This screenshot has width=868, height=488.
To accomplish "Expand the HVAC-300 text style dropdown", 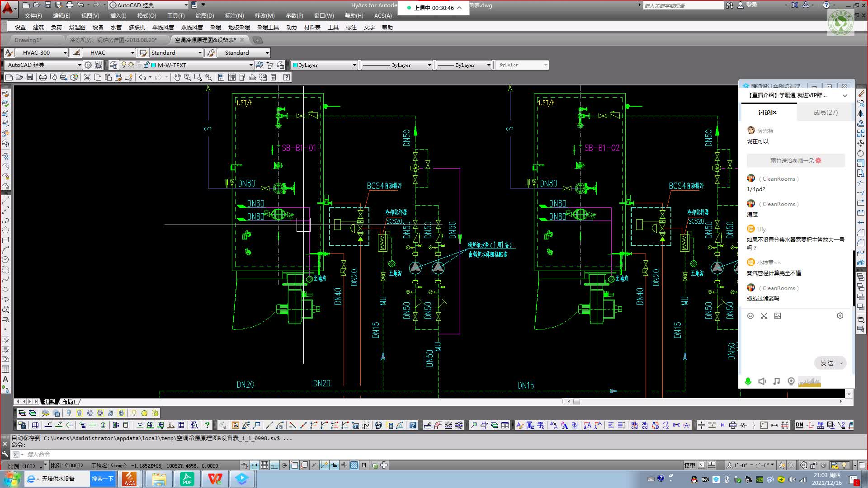I will click(65, 53).
